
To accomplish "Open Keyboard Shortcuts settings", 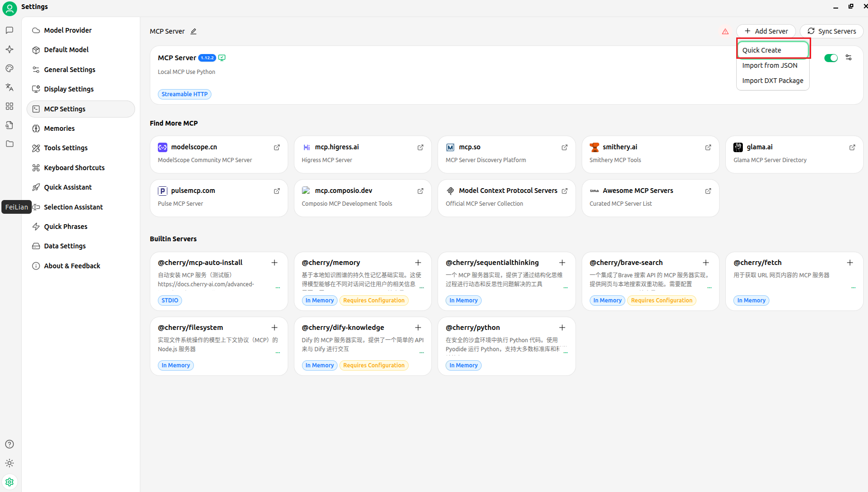I will (74, 168).
